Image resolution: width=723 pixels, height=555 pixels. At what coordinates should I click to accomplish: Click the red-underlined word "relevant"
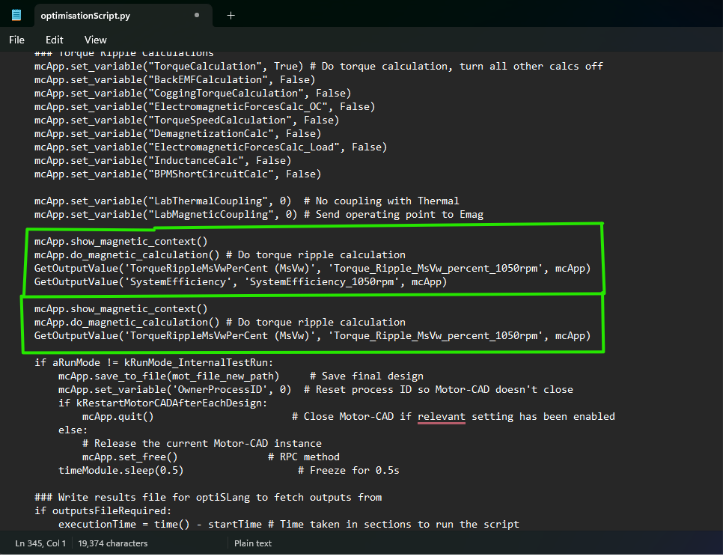coord(441,416)
